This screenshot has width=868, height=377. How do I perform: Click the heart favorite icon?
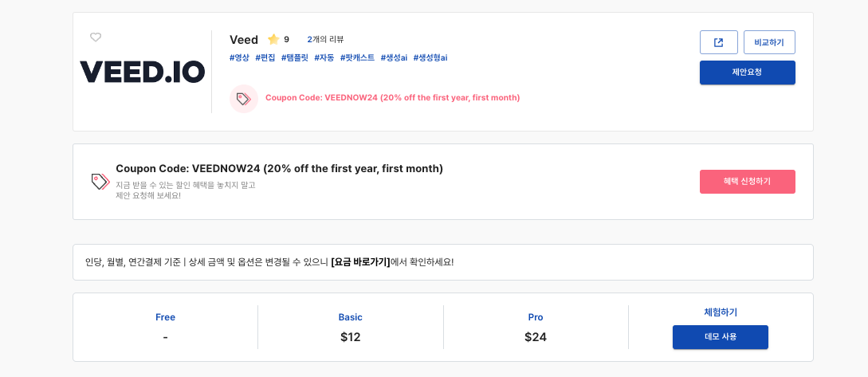pos(96,37)
